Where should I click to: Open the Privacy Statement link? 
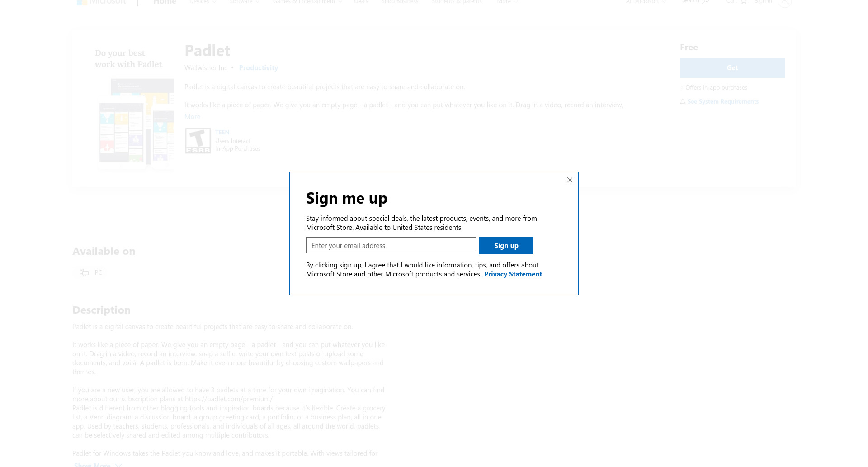[x=513, y=274]
